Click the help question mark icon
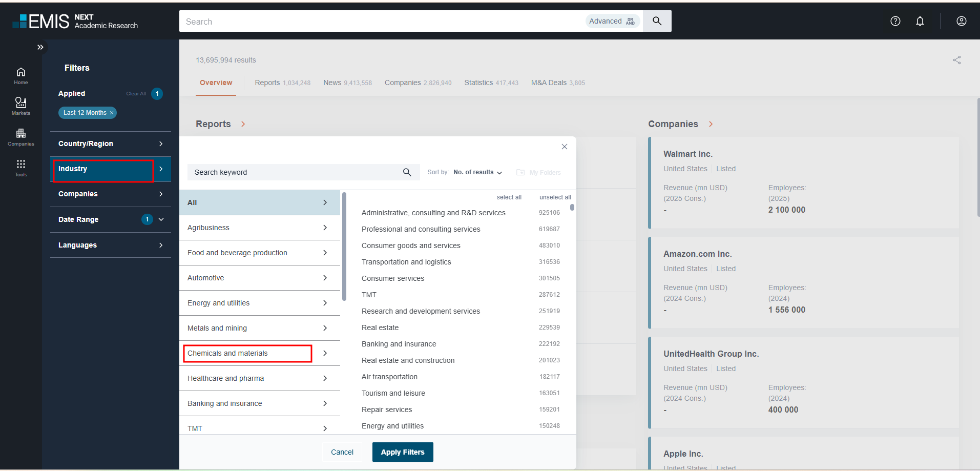 [895, 21]
